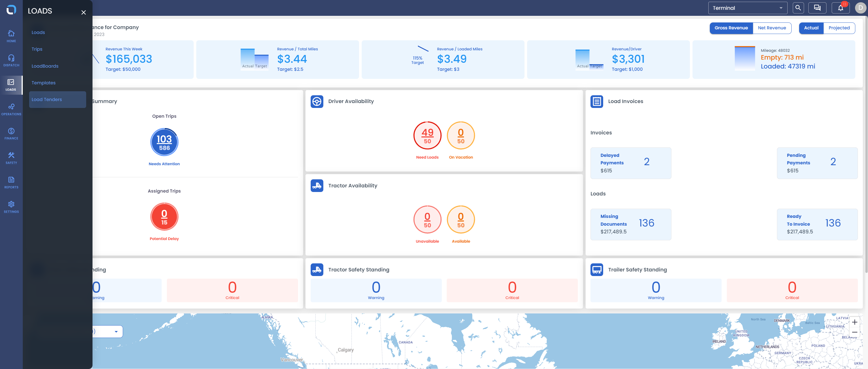Expand the Terminal dropdown

[x=748, y=8]
